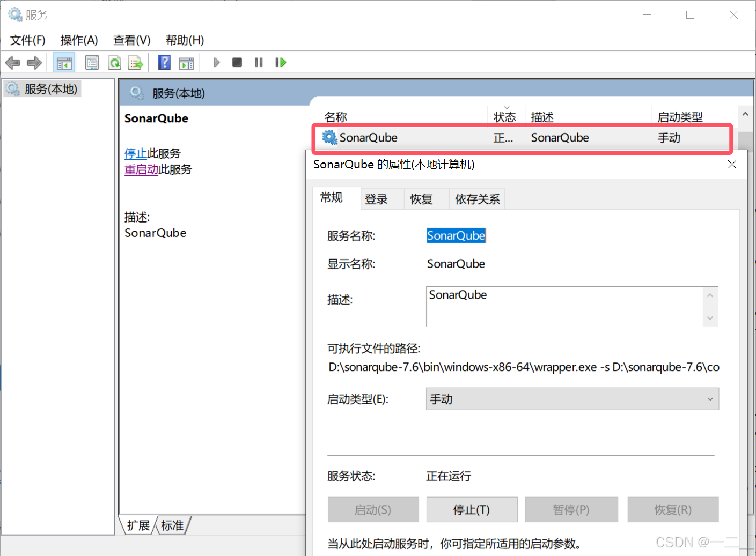This screenshot has width=756, height=556.
Task: Click the Pause service toolbar icon
Action: (x=259, y=62)
